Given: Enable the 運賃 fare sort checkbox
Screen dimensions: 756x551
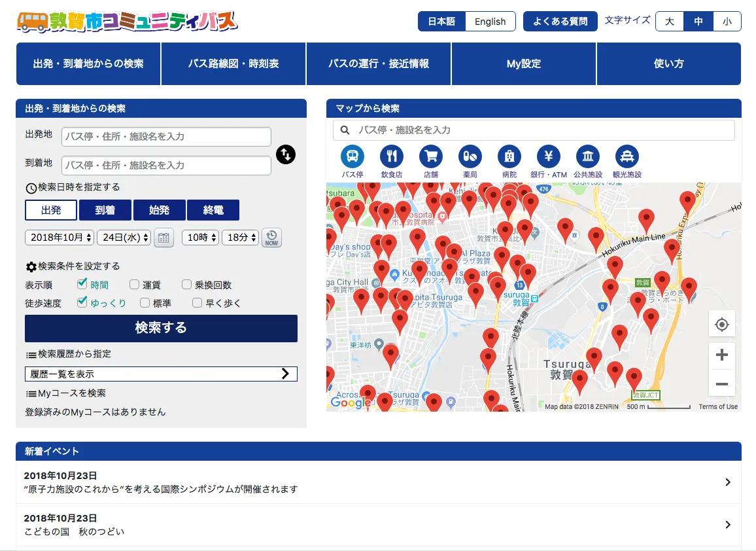Looking at the screenshot, I should (x=134, y=285).
